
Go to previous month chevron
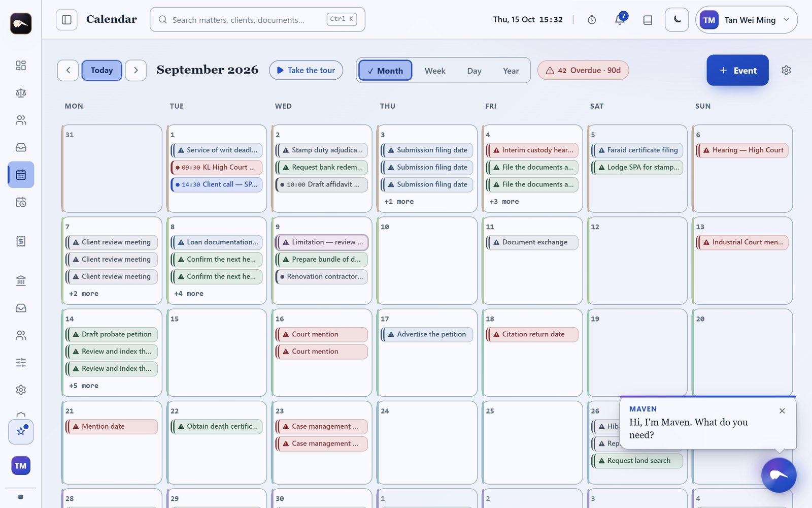(68, 71)
